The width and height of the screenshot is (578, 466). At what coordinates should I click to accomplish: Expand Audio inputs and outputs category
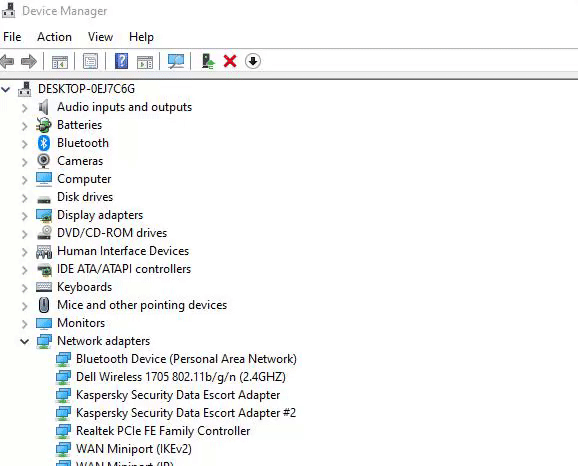[x=25, y=108]
